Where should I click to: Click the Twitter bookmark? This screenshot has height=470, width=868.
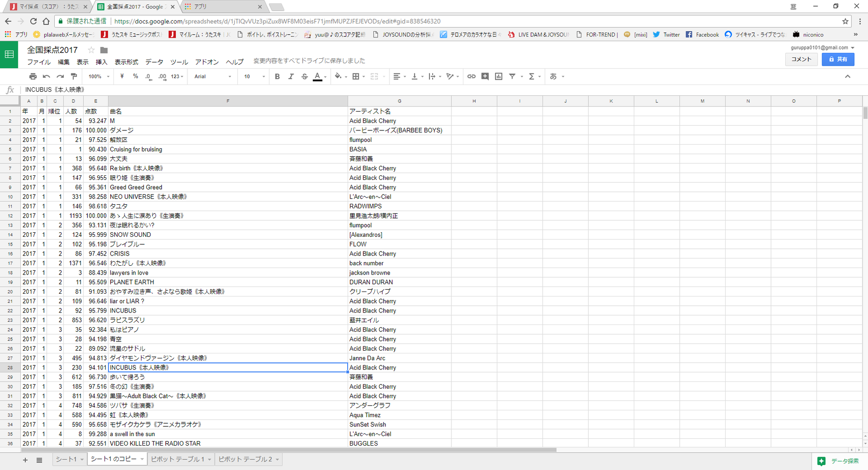[x=666, y=34]
